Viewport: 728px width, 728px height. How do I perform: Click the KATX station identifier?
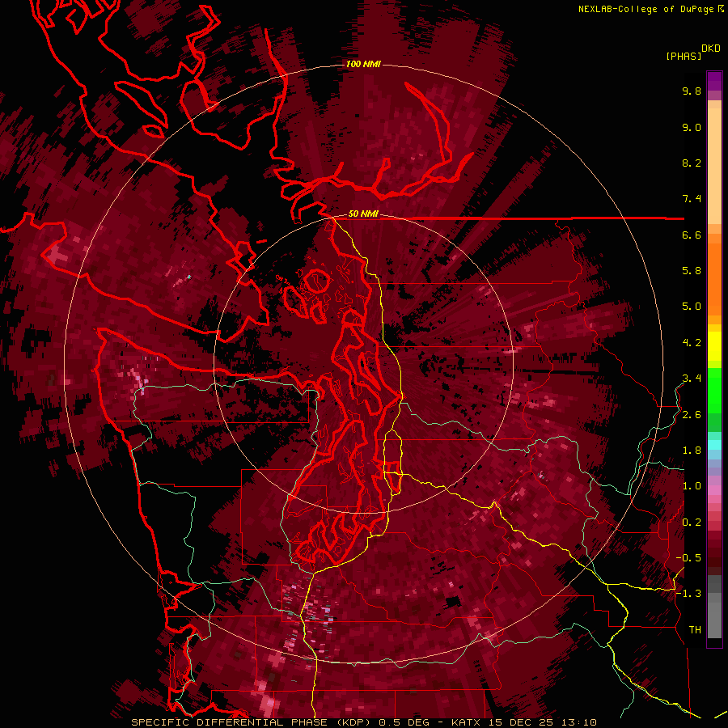(467, 722)
